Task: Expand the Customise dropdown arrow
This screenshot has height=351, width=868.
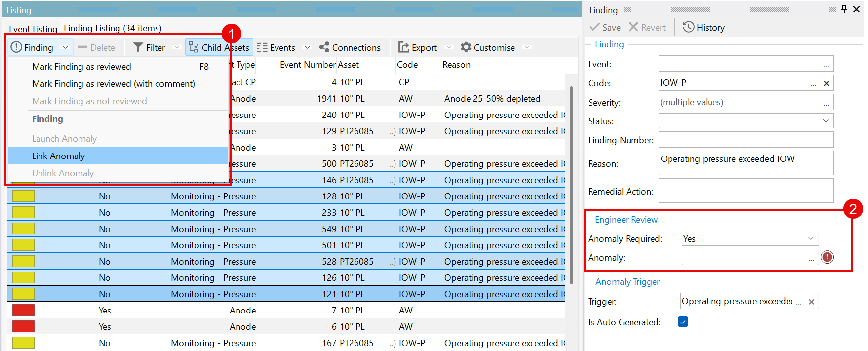Action: click(x=527, y=47)
